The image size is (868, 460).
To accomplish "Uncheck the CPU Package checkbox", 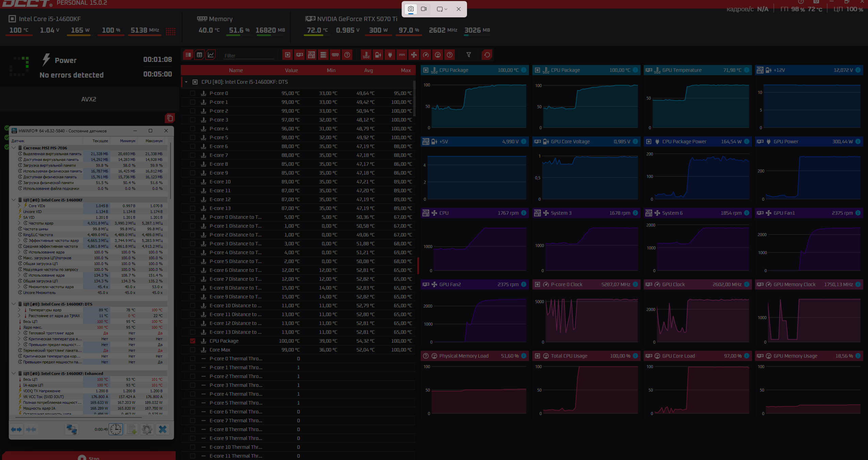I will coord(193,341).
